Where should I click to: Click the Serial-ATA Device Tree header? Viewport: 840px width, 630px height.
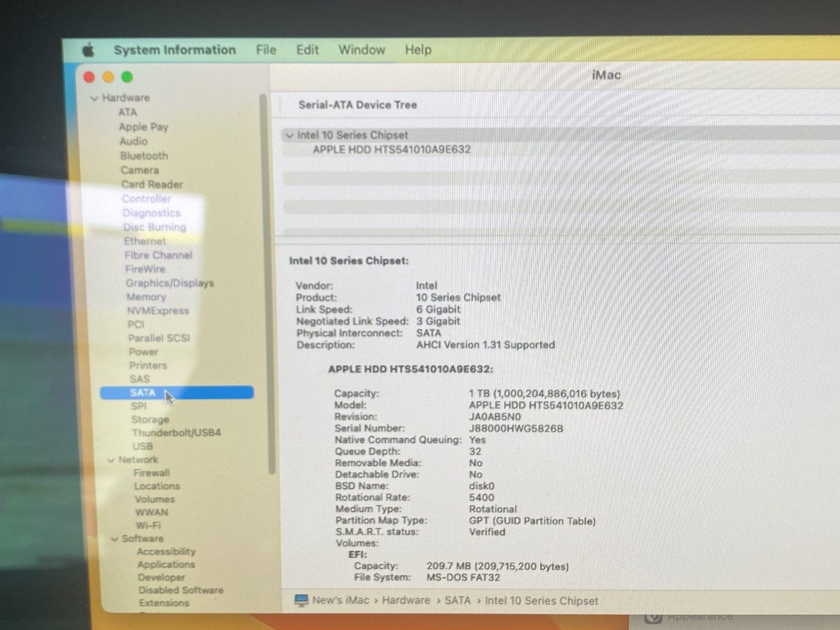click(x=358, y=105)
